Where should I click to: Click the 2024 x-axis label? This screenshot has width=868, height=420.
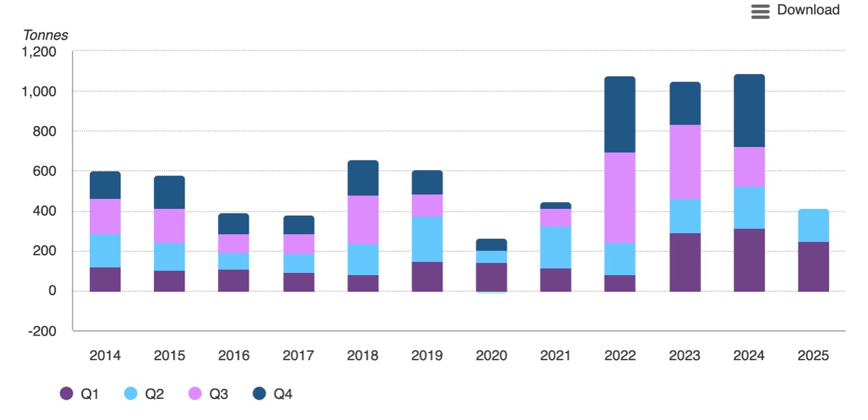[x=749, y=356]
